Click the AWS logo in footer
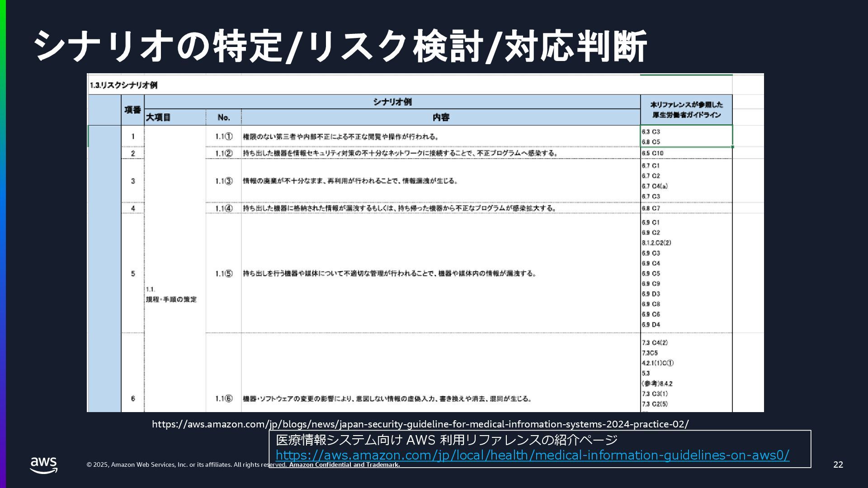Viewport: 868px width, 488px height. coord(44,465)
